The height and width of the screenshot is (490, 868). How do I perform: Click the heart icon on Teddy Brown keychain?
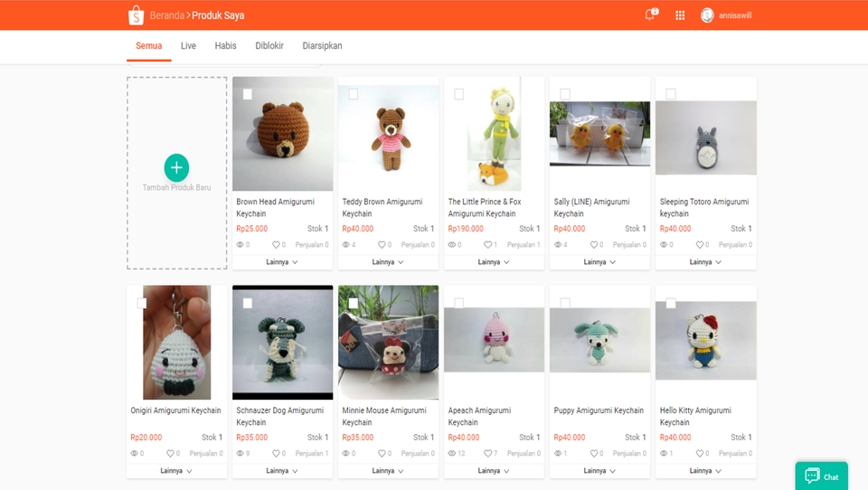click(382, 245)
